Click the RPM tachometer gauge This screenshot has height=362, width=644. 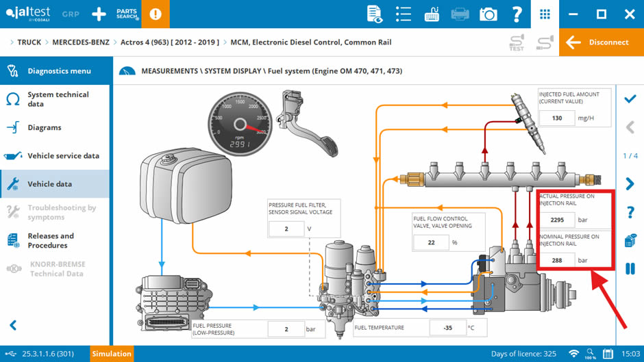click(240, 124)
